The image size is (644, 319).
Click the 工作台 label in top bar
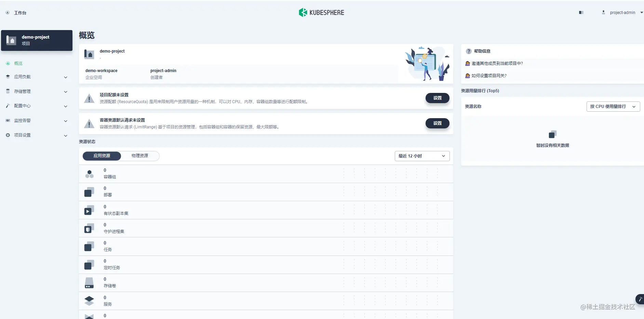[20, 13]
